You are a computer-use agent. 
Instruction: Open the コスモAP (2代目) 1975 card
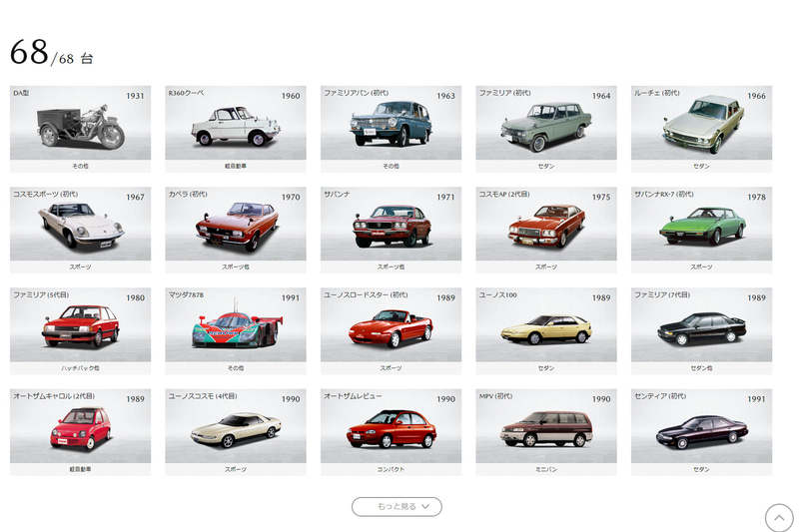(x=546, y=230)
